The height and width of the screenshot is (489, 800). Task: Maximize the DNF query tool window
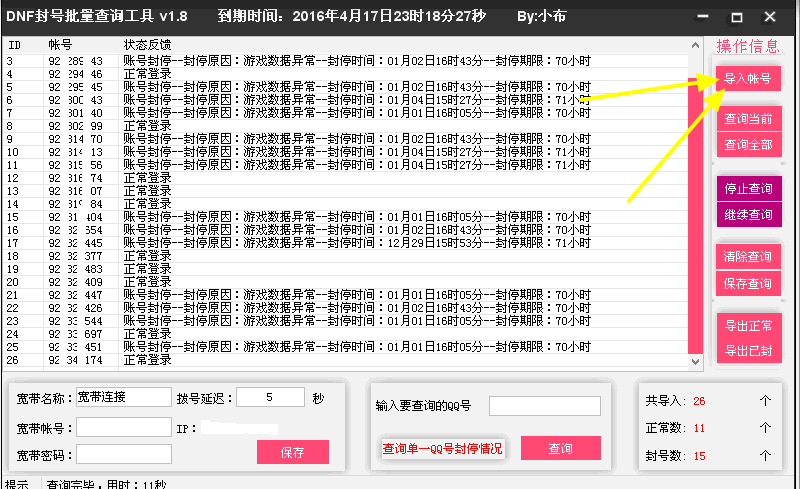[x=737, y=18]
